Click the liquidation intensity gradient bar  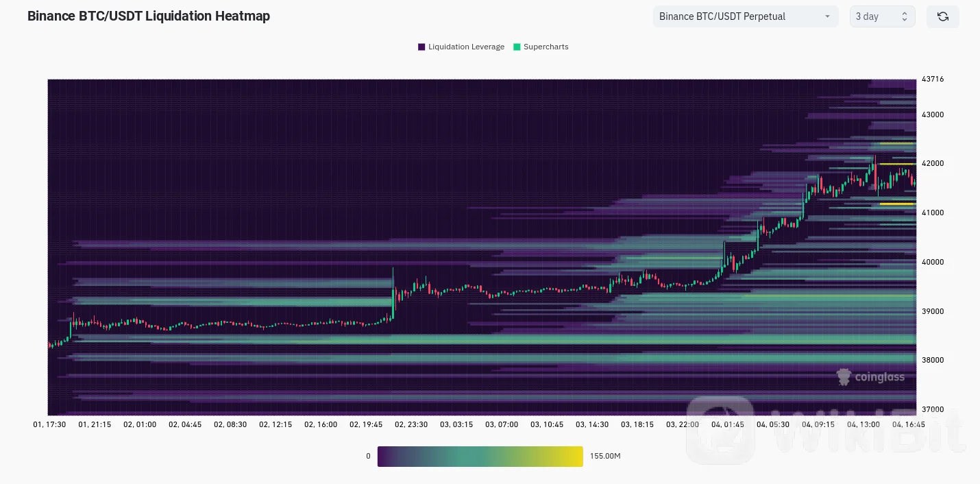[x=480, y=456]
